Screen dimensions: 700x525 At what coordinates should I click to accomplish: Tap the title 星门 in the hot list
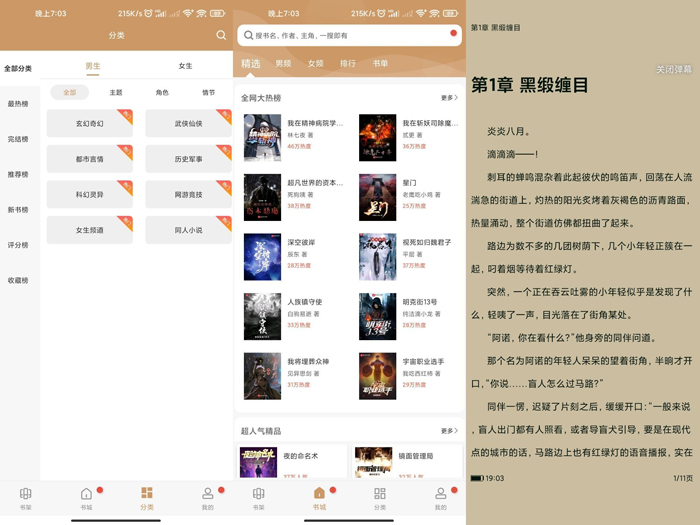tap(409, 183)
